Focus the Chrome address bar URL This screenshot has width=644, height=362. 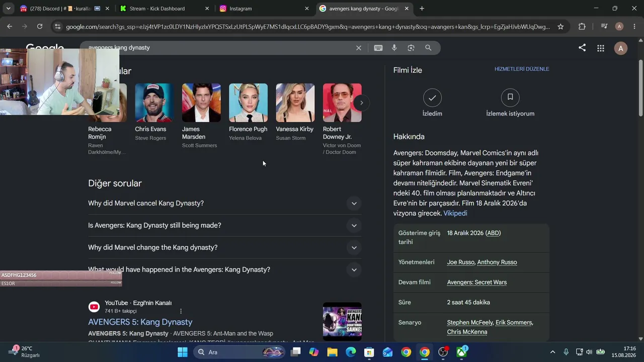coord(308,27)
